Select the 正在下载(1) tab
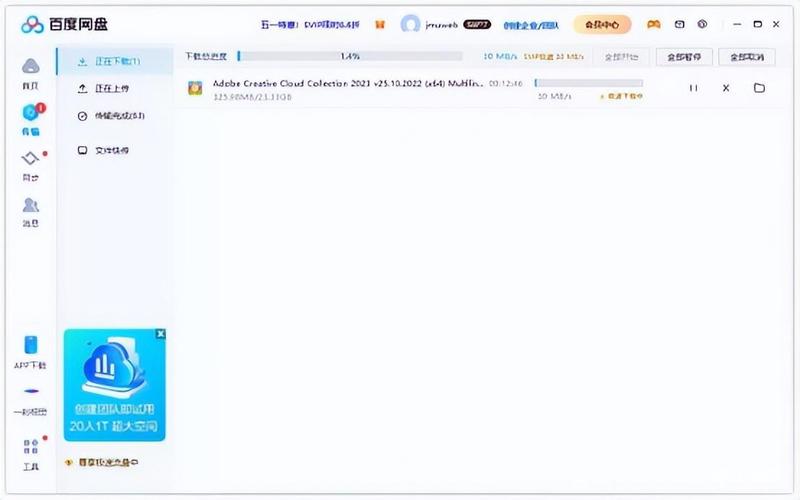The image size is (800, 500). [x=115, y=61]
